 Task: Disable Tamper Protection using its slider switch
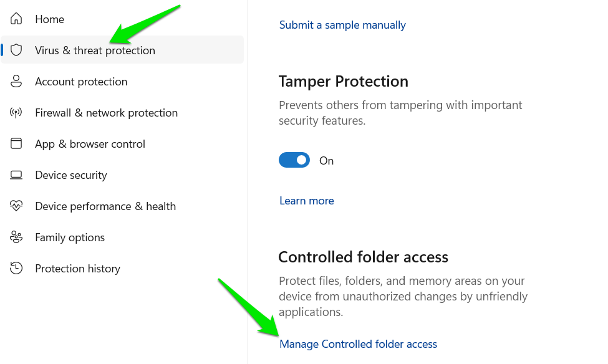(x=294, y=160)
